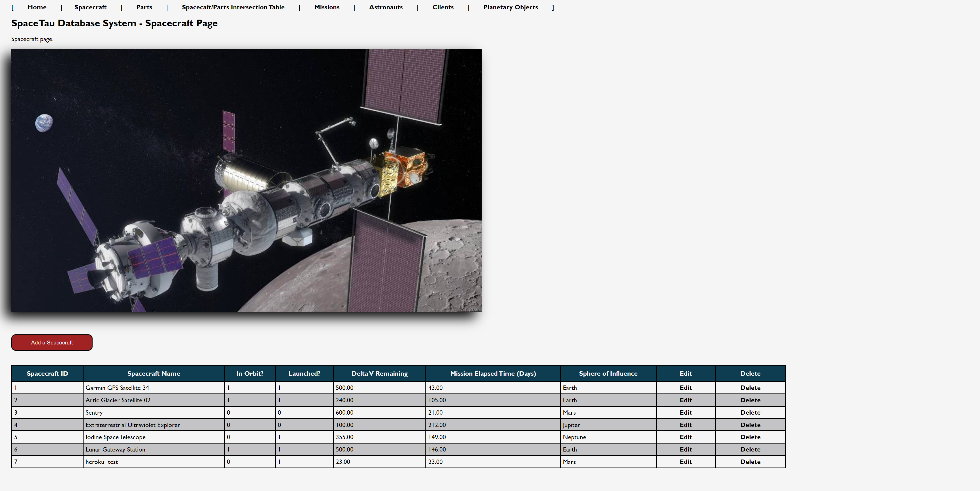Select the Lunar Gateway Station name cell
The height and width of the screenshot is (491, 980).
click(154, 449)
